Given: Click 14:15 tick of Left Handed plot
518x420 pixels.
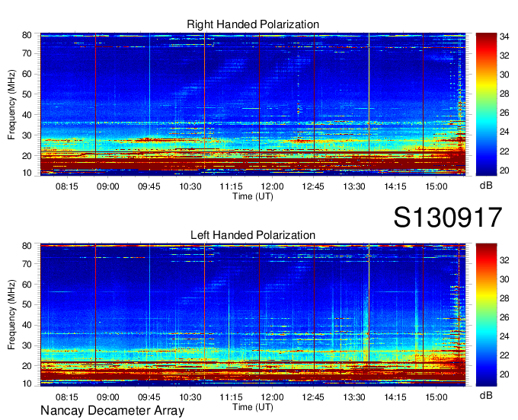Looking at the screenshot, I should 395,397.
